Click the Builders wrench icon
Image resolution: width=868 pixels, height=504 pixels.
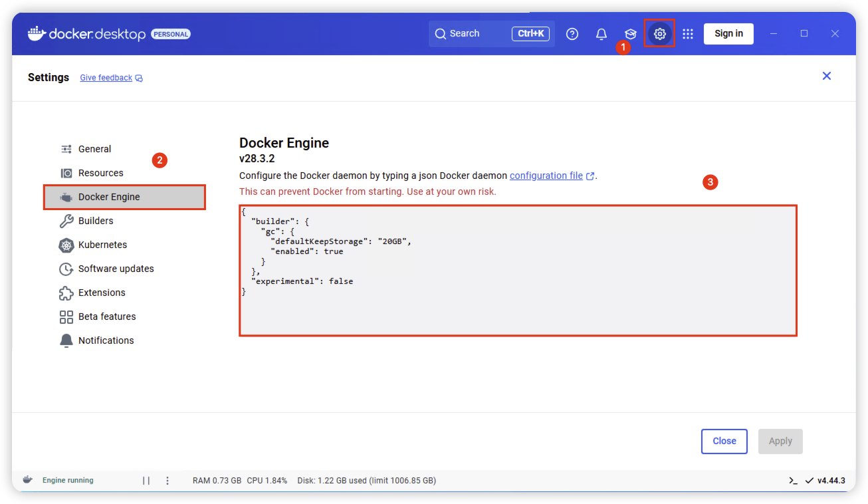pos(66,221)
